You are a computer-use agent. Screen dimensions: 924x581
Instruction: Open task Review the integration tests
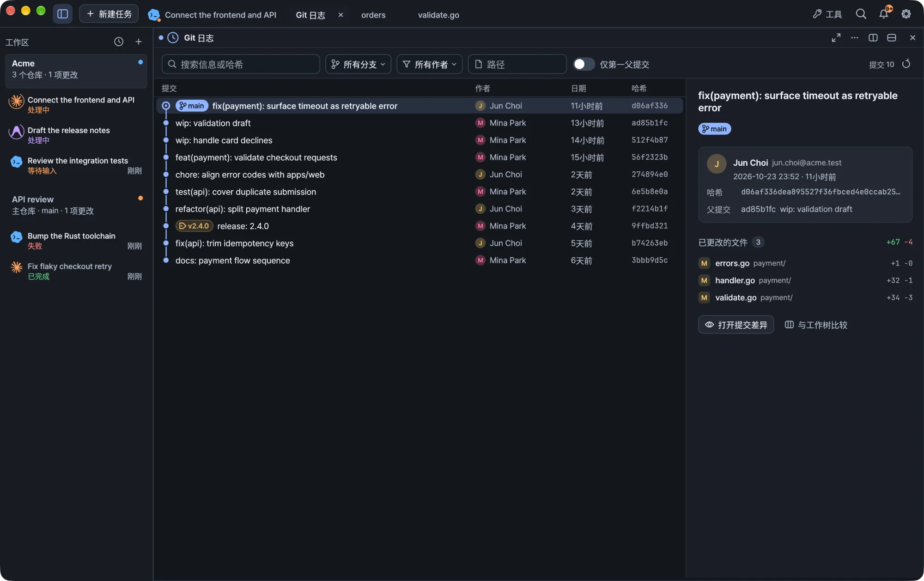(x=76, y=165)
